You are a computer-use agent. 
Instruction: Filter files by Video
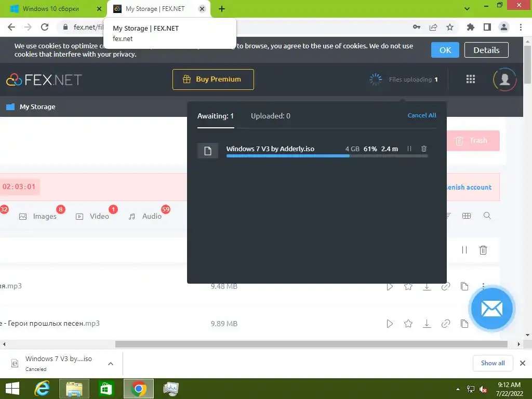[x=92, y=216]
